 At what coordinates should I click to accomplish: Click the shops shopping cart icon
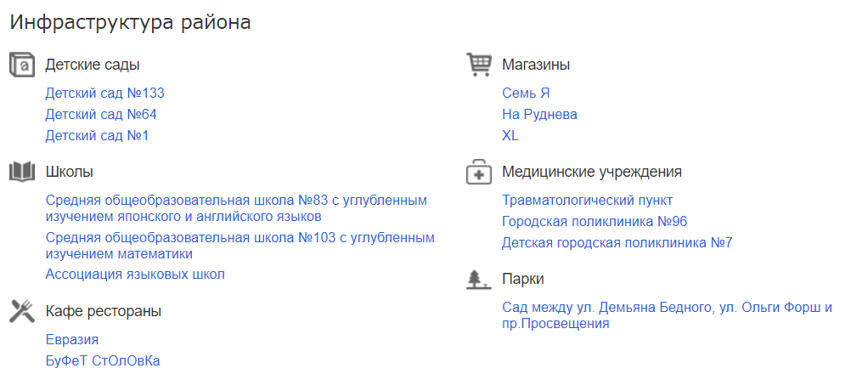click(479, 65)
